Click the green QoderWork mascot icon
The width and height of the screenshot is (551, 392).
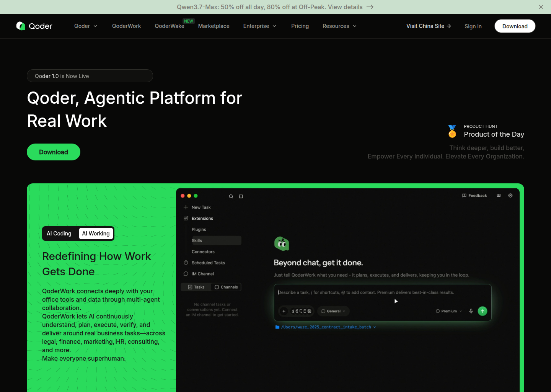click(282, 243)
